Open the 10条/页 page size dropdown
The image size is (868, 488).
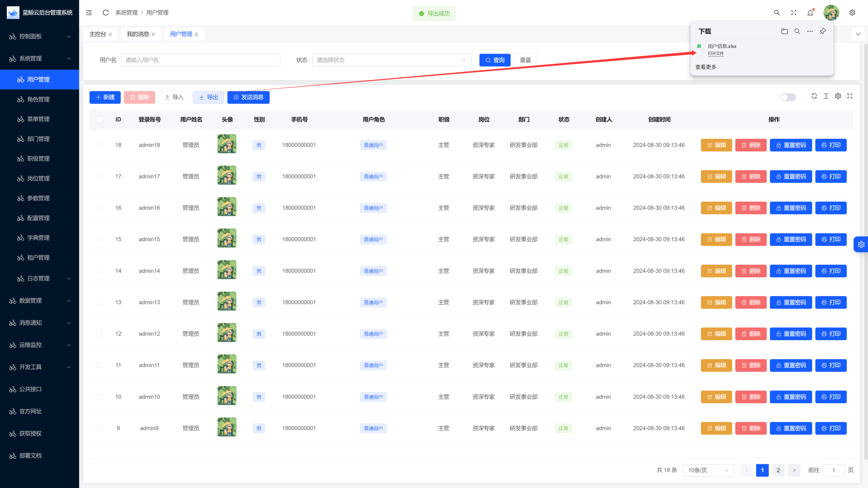[x=708, y=470]
